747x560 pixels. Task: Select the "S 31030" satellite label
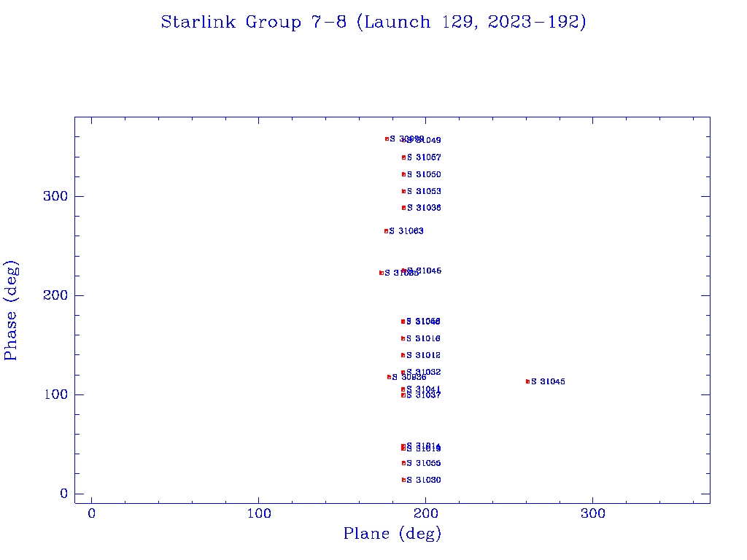[x=424, y=481]
